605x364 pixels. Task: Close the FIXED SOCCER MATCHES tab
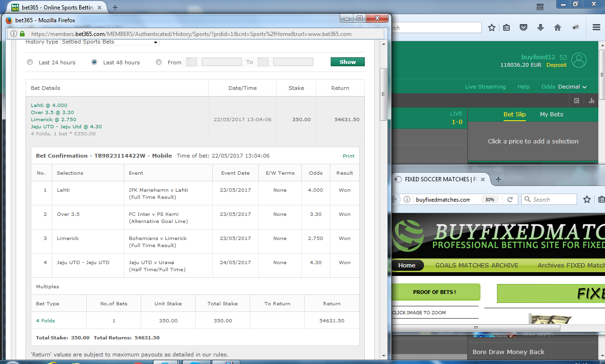click(x=482, y=179)
